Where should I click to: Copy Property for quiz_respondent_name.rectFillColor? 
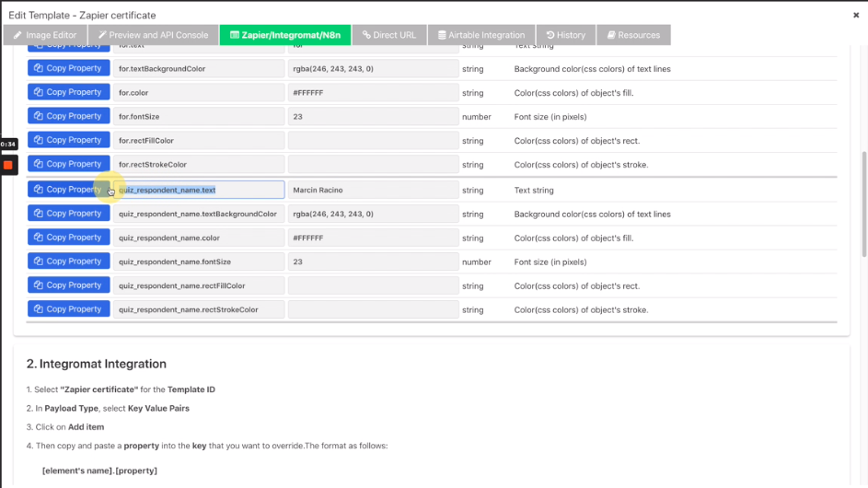69,285
